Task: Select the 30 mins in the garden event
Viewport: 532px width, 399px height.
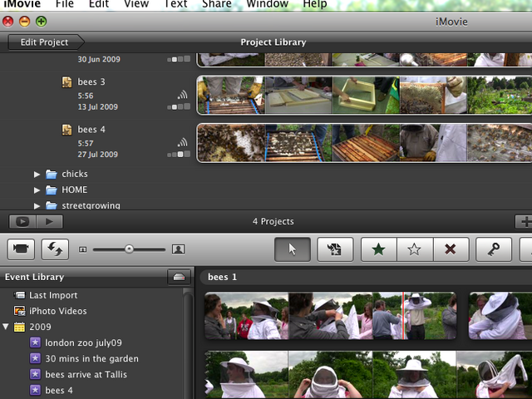Action: 92,358
